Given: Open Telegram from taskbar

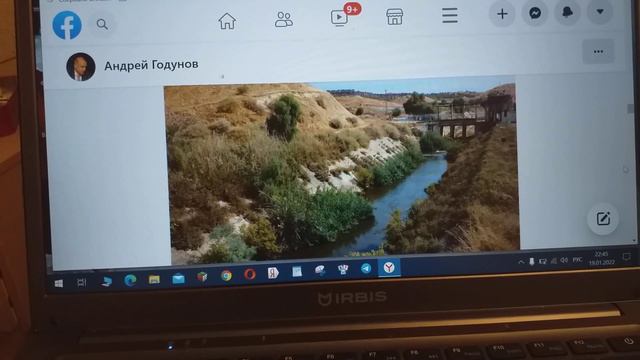Looking at the screenshot, I should point(366,268).
